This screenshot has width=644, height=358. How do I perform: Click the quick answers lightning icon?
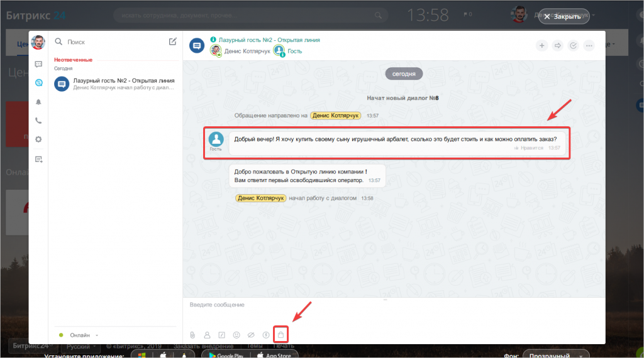(x=266, y=335)
